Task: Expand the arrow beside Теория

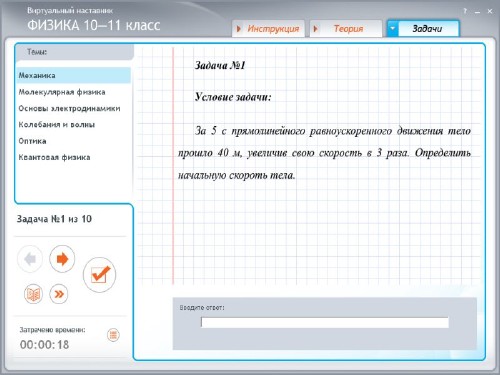Action: pyautogui.click(x=315, y=29)
